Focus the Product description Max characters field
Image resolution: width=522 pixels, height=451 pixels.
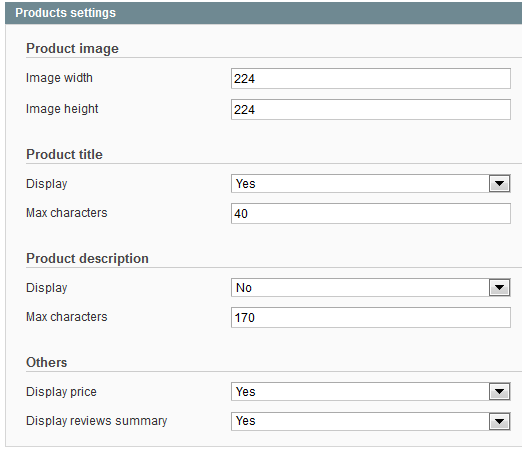click(371, 318)
